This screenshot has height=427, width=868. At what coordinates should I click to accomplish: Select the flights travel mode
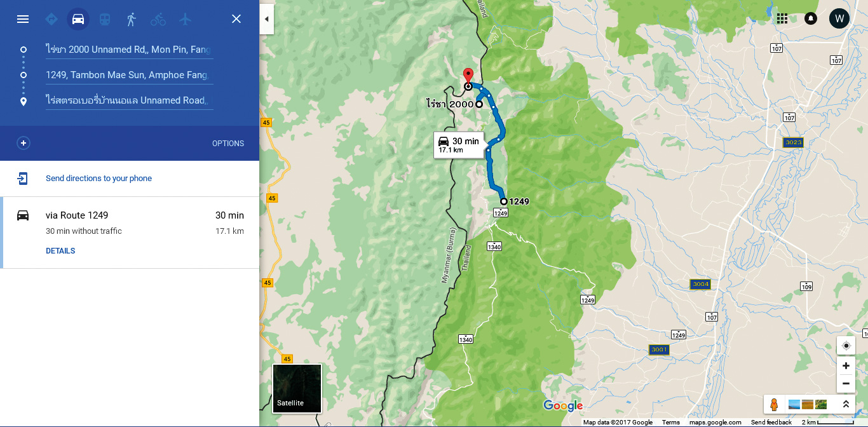(185, 19)
